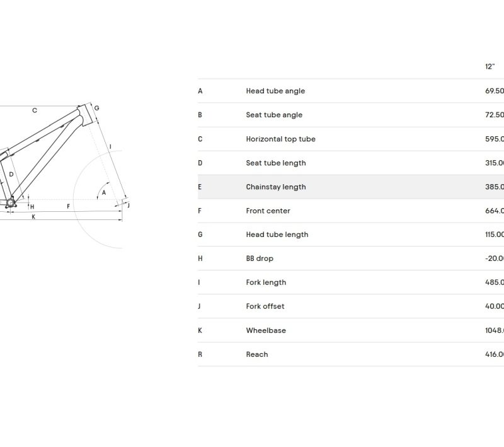Viewport: 504px width, 447px height.
Task: Click the "Reach" row label
Action: pos(257,354)
